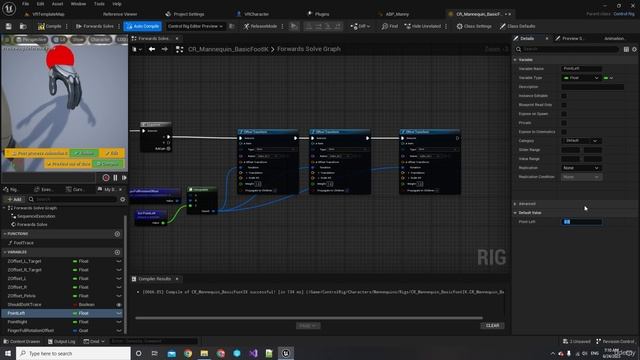Open the Window menu
640x360 pixels.
coord(78,4)
